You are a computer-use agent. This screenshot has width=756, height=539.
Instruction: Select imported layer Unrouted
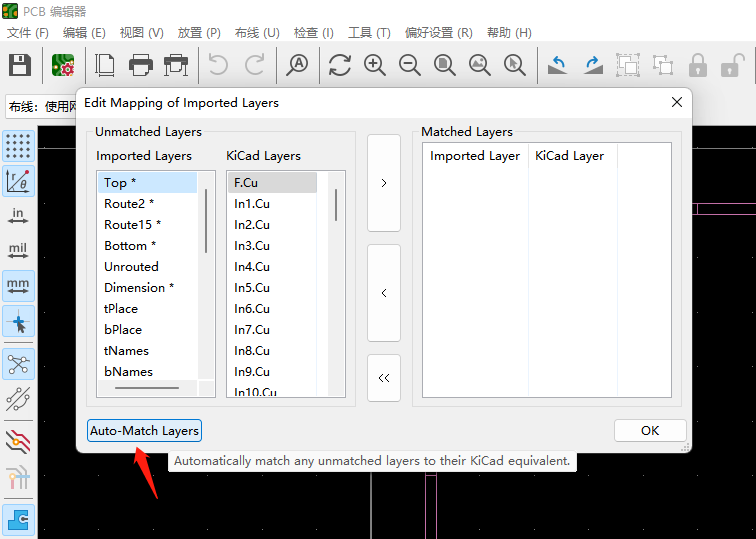(x=148, y=267)
